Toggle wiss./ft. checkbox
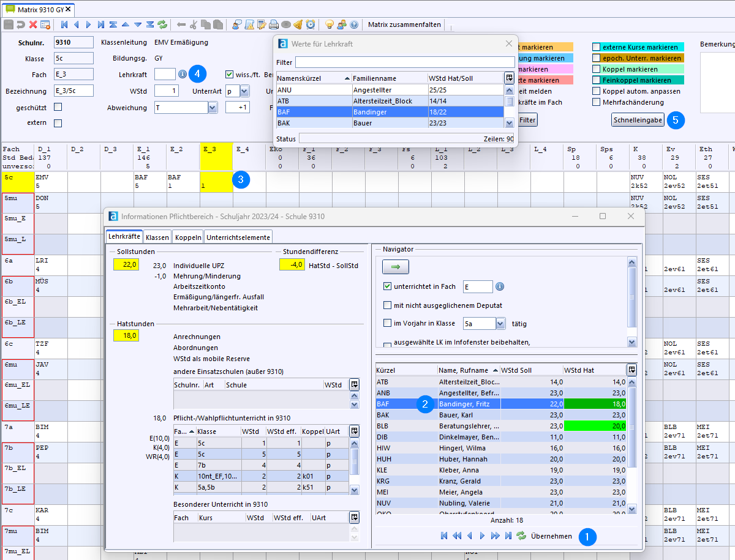735x560 pixels. tap(230, 74)
